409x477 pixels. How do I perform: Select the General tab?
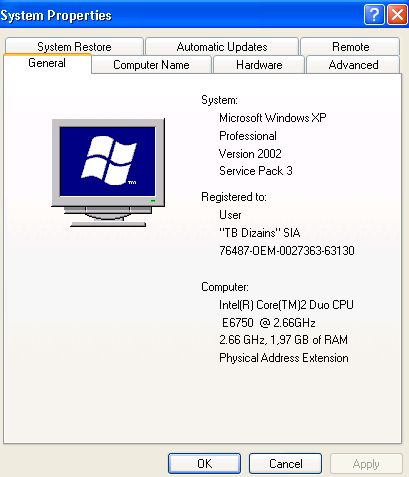(x=47, y=63)
